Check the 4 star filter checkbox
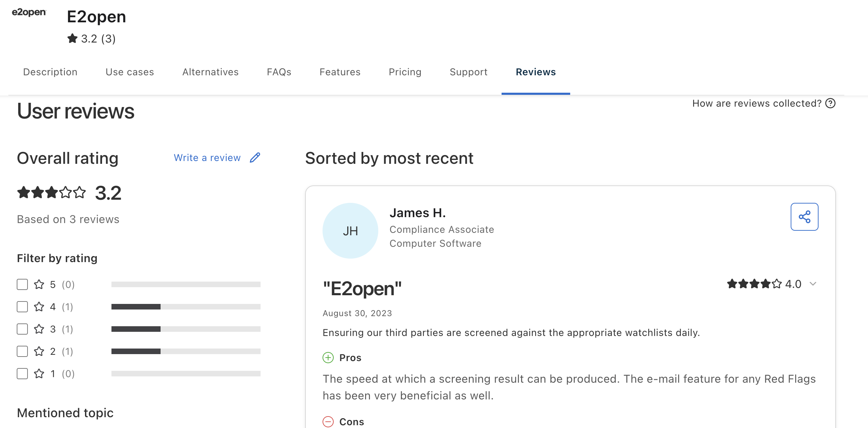Screen dimensions: 868x428 22,307
